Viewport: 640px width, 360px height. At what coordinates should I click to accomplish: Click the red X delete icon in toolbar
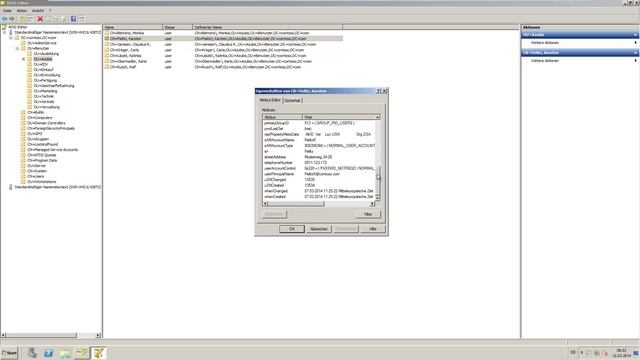coord(40,19)
